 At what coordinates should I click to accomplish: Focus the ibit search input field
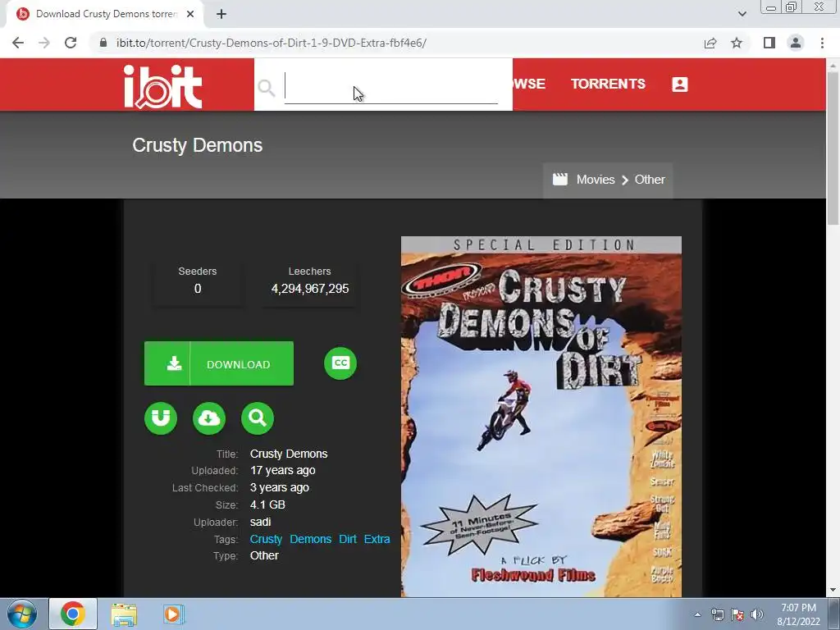[391, 87]
